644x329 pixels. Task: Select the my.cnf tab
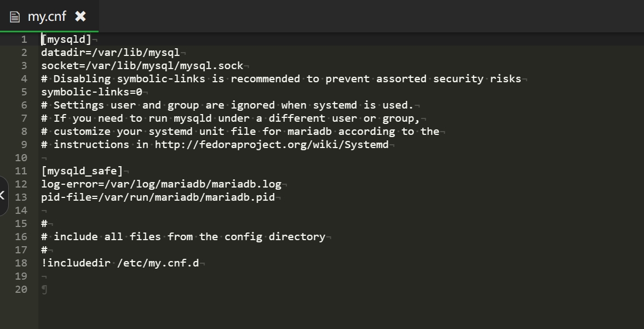pos(49,16)
